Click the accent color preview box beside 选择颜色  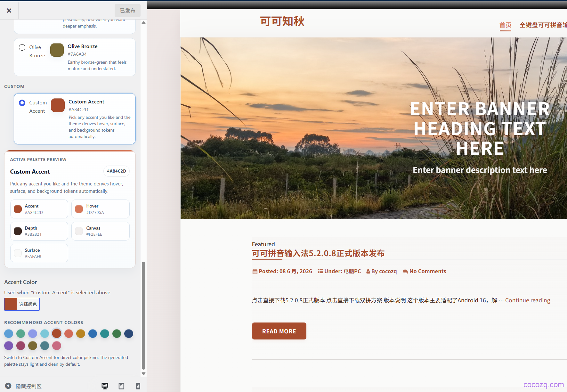click(10, 304)
